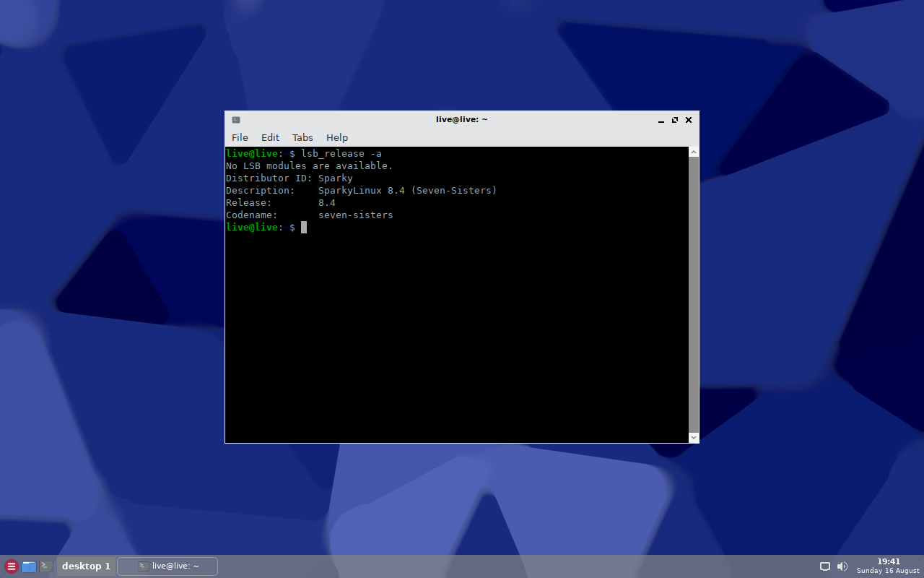Image resolution: width=924 pixels, height=578 pixels.
Task: Click the 'SparkyLinux 8.4 (Seven-Sisters)' description text
Action: click(x=408, y=191)
